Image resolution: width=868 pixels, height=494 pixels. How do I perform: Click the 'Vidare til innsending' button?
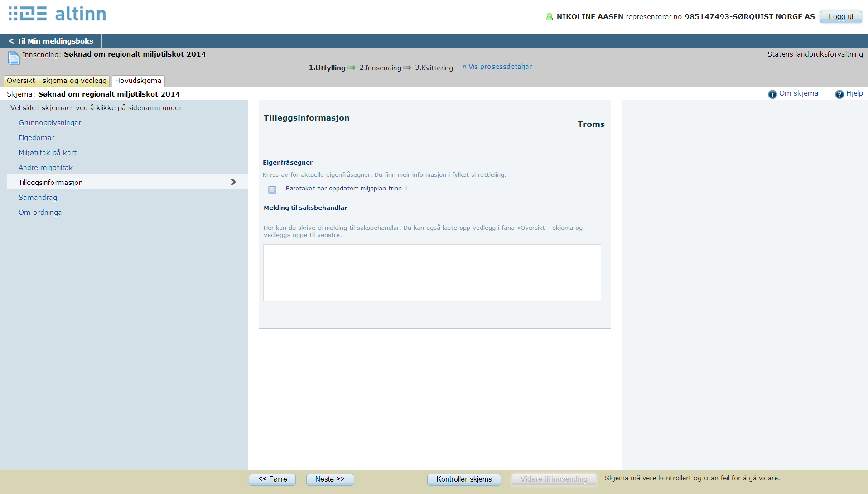554,479
